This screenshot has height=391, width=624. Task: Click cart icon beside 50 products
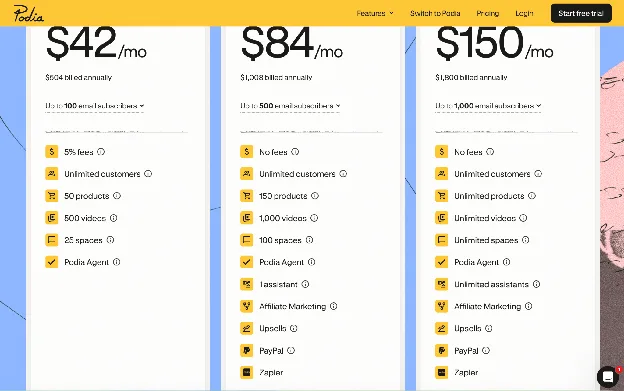51,196
